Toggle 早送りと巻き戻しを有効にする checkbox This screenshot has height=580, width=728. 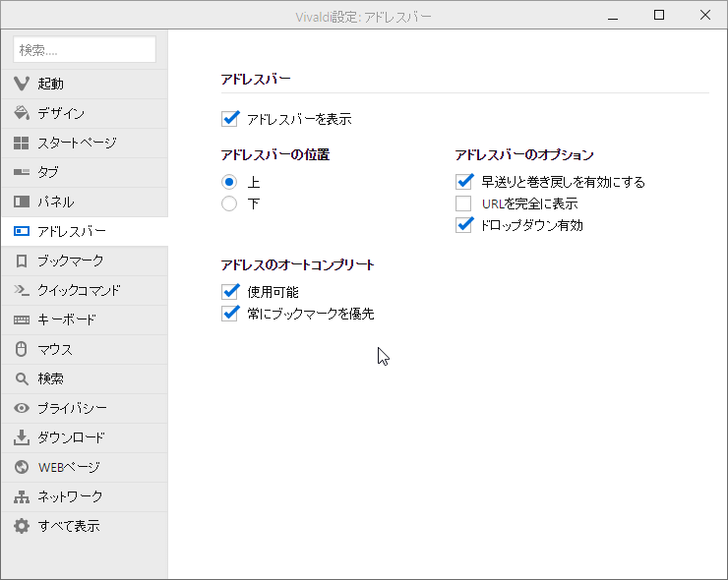(463, 182)
